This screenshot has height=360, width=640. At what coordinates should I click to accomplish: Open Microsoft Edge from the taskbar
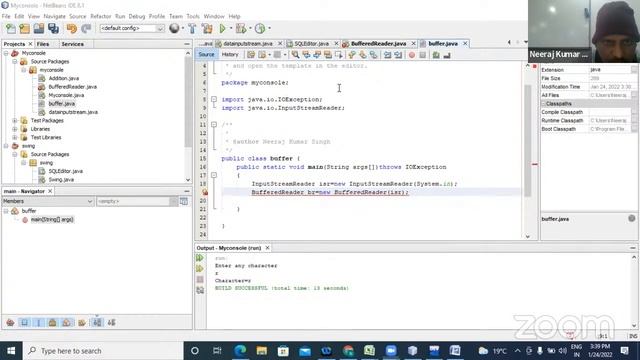240,351
